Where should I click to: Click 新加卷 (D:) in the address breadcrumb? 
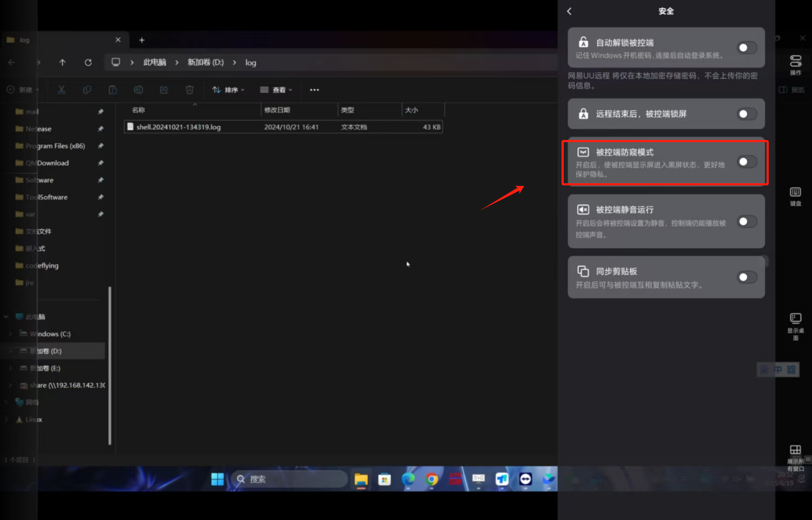coord(206,63)
